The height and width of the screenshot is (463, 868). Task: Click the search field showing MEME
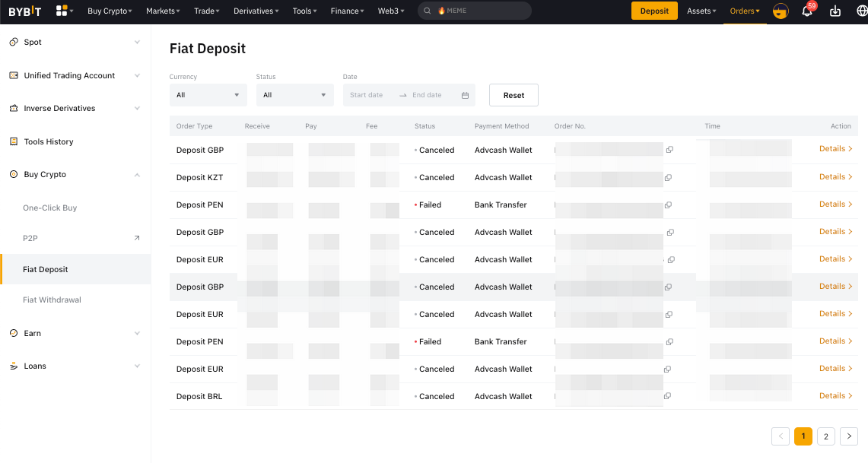point(474,11)
